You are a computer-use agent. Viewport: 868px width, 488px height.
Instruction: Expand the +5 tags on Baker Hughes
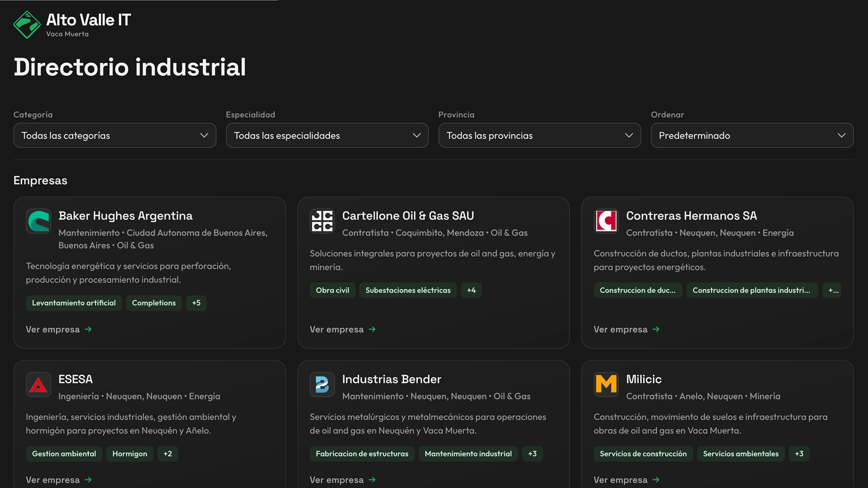click(x=196, y=303)
